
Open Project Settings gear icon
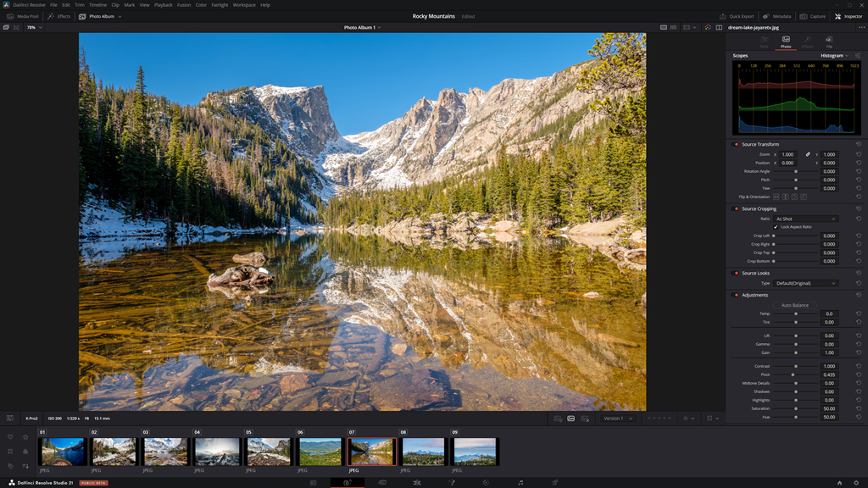(856, 482)
